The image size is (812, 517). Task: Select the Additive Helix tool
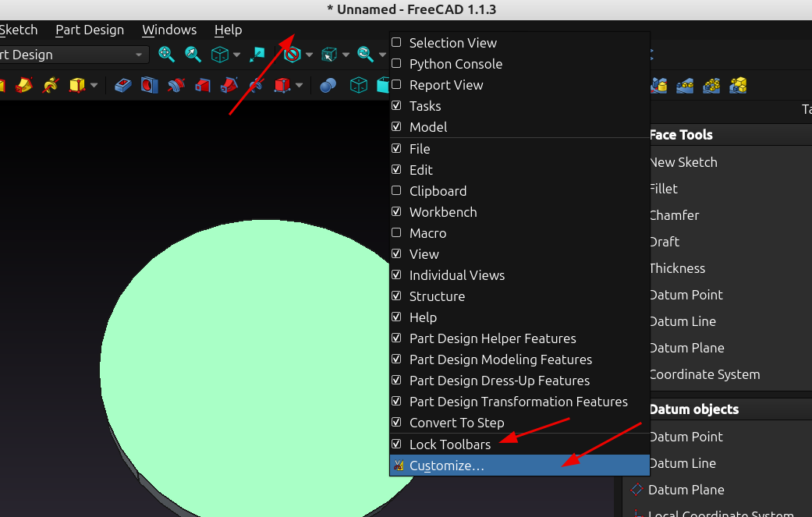tap(50, 85)
